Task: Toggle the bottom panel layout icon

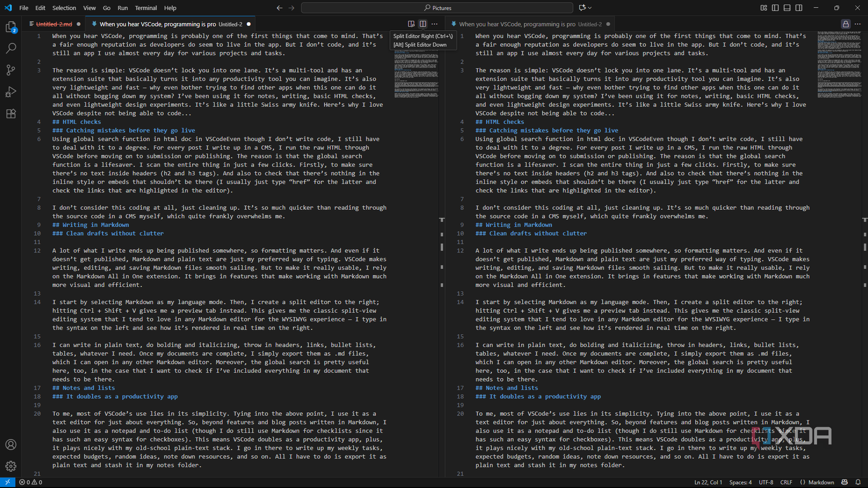Action: pyautogui.click(x=787, y=8)
